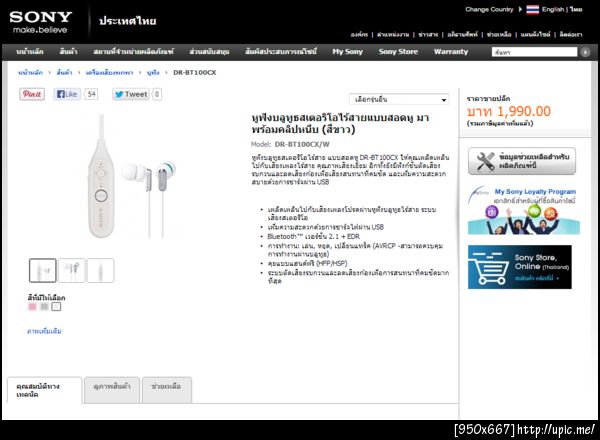Open the Warranty menu item

pos(451,52)
